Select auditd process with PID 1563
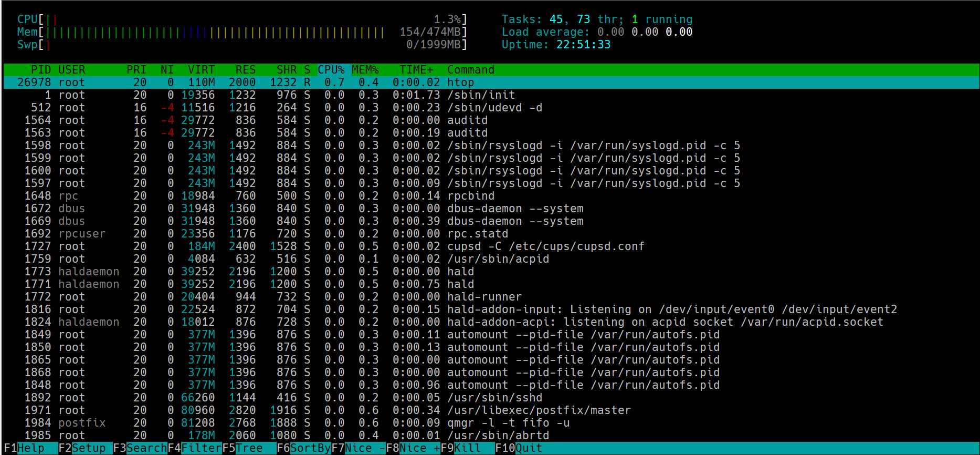The image size is (980, 455). coord(491,133)
